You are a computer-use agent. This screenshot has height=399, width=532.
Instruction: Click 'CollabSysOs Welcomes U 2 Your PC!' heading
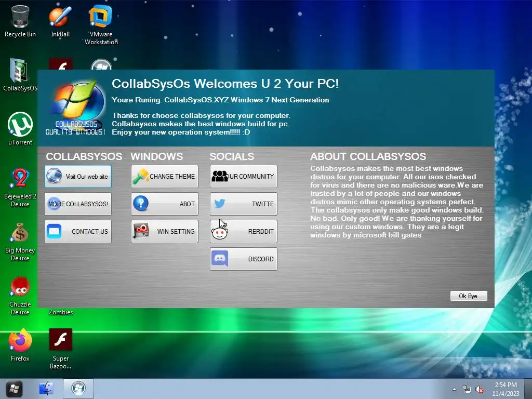[x=225, y=84]
